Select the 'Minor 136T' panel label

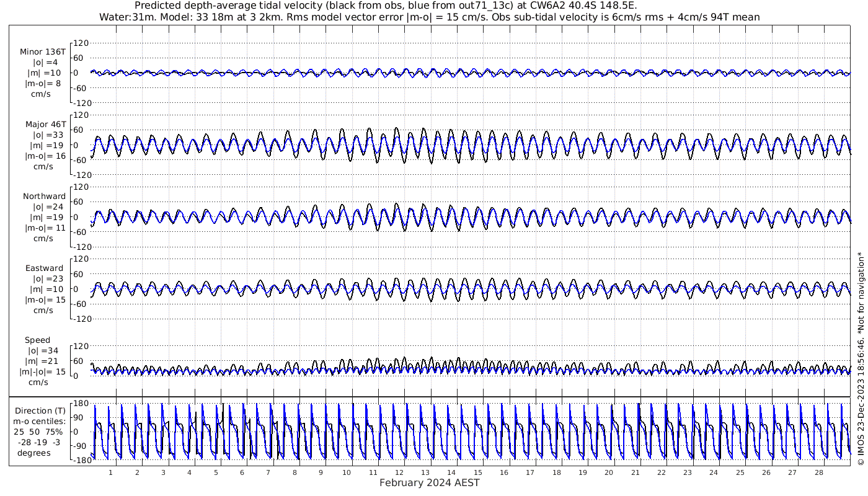[43, 52]
